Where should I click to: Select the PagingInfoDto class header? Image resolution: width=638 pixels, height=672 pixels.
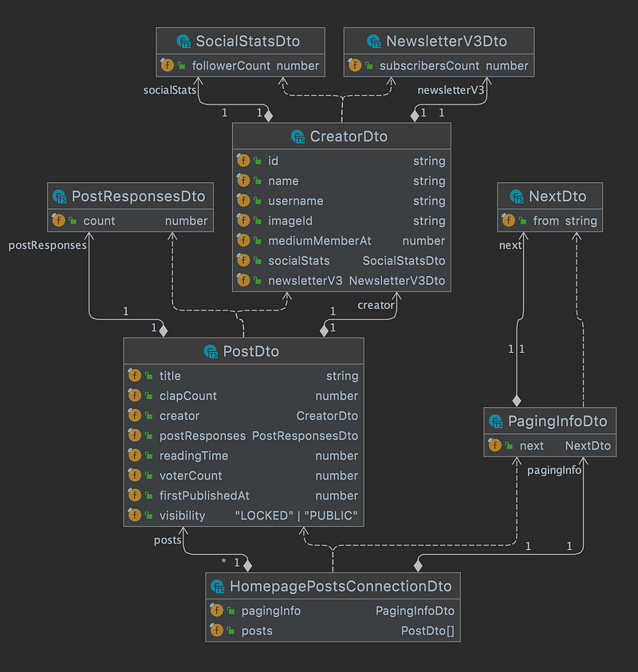549,421
